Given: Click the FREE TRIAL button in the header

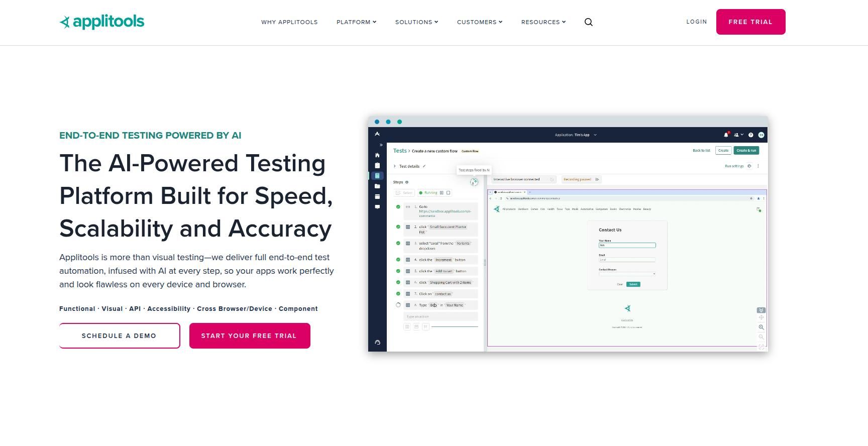Looking at the screenshot, I should 750,22.
